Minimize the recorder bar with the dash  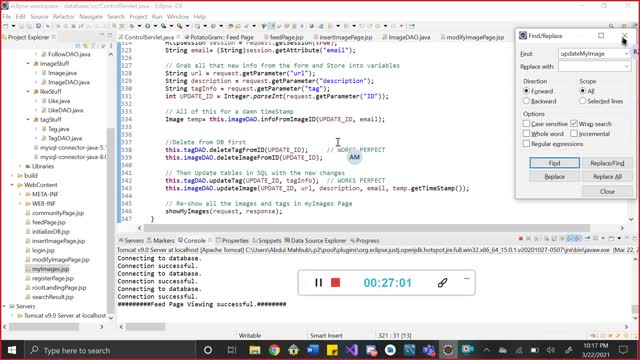(467, 279)
